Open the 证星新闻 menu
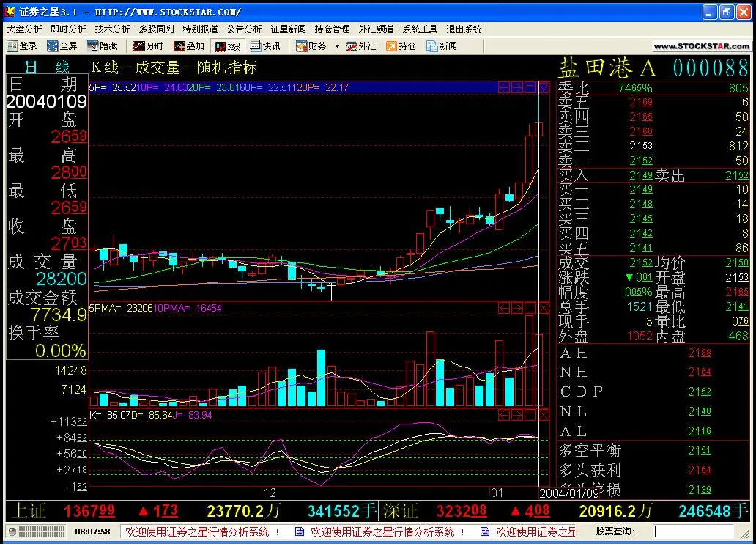This screenshot has height=544, width=756. (289, 29)
